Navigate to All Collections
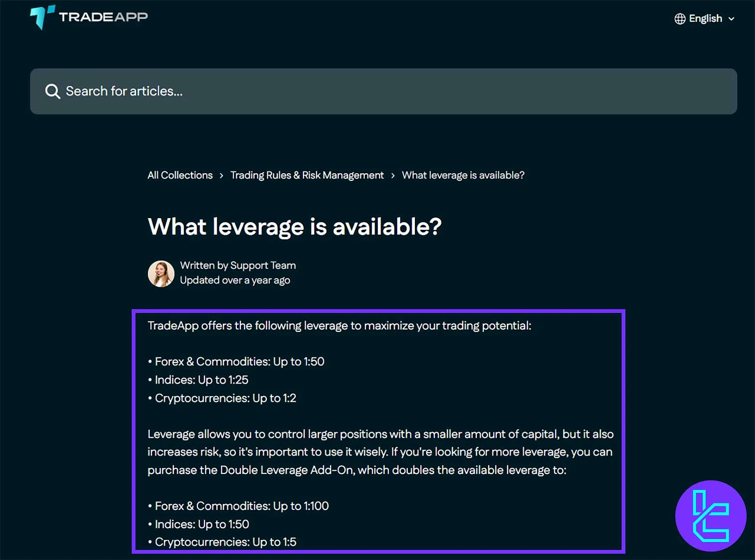This screenshot has height=560, width=755. click(x=180, y=175)
